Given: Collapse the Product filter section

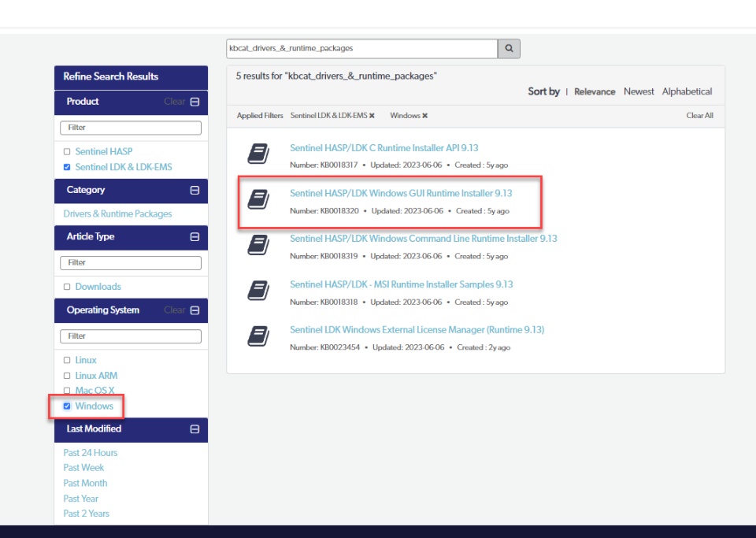Looking at the screenshot, I should coord(195,102).
